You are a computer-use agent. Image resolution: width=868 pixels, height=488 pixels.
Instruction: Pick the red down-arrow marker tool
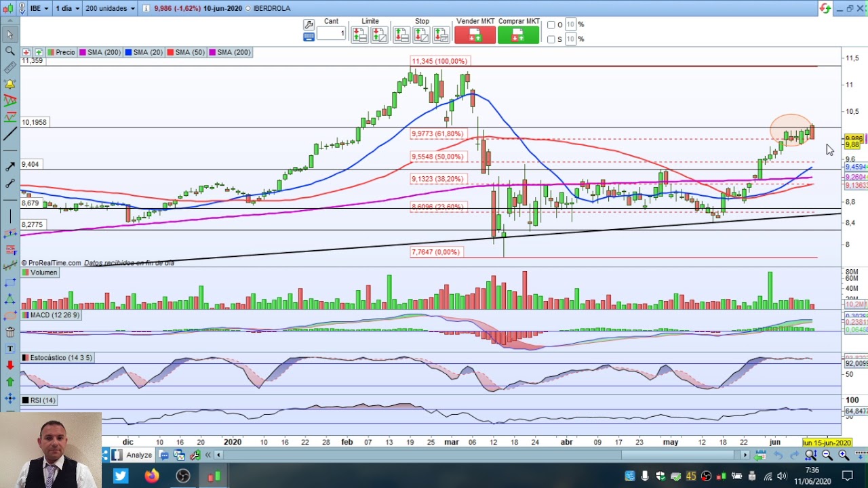coord(9,365)
